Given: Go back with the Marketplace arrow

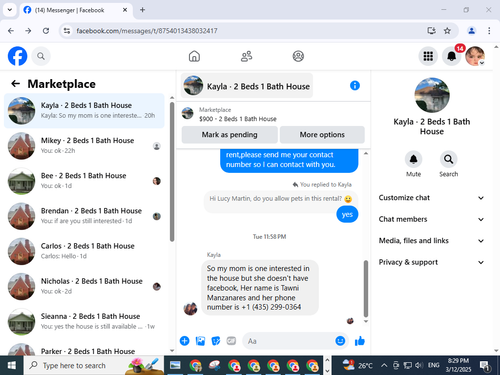Looking at the screenshot, I should (15, 83).
